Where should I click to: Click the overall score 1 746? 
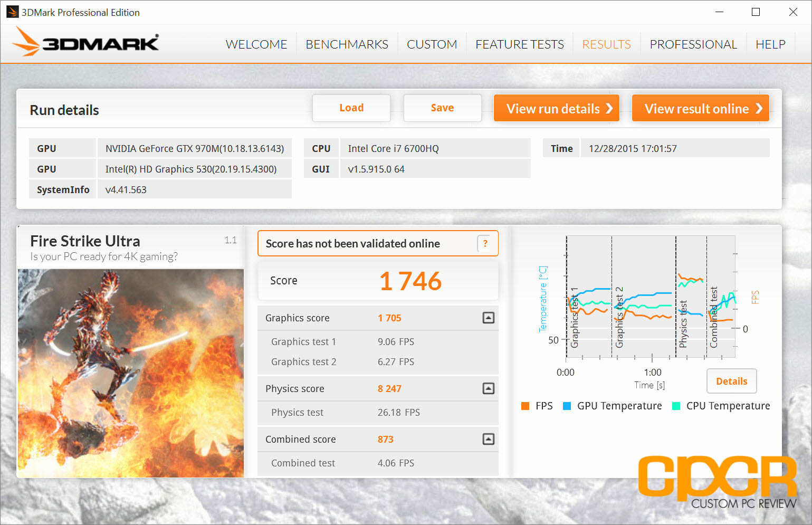[x=410, y=281]
